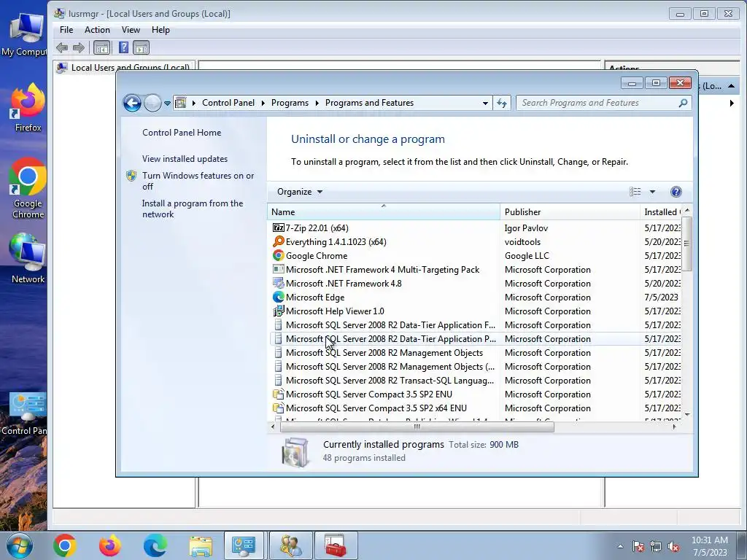Click the change view icon

(x=635, y=192)
